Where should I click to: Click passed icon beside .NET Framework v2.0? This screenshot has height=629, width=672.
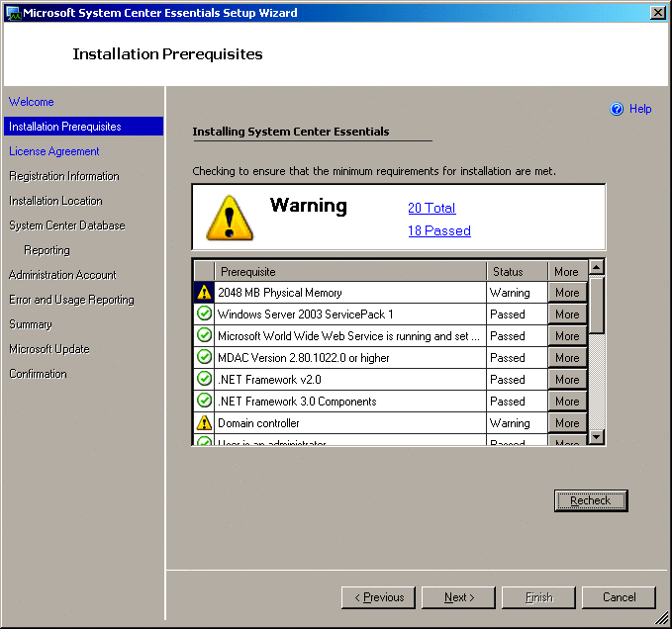(x=204, y=380)
